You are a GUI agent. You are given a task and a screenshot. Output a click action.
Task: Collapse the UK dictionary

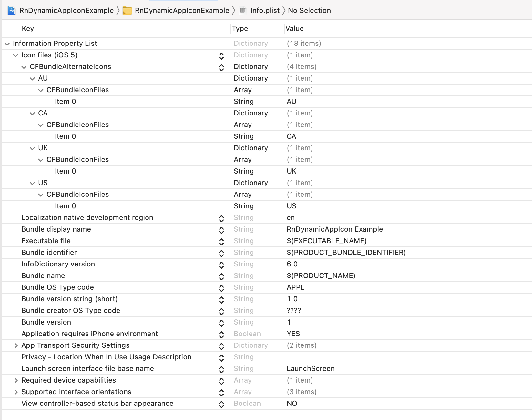tap(32, 148)
